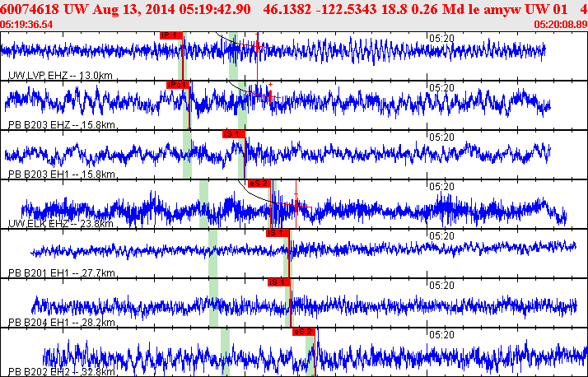Click the 05:20 time tick on LVP trace
588x377 pixels.
(443, 37)
